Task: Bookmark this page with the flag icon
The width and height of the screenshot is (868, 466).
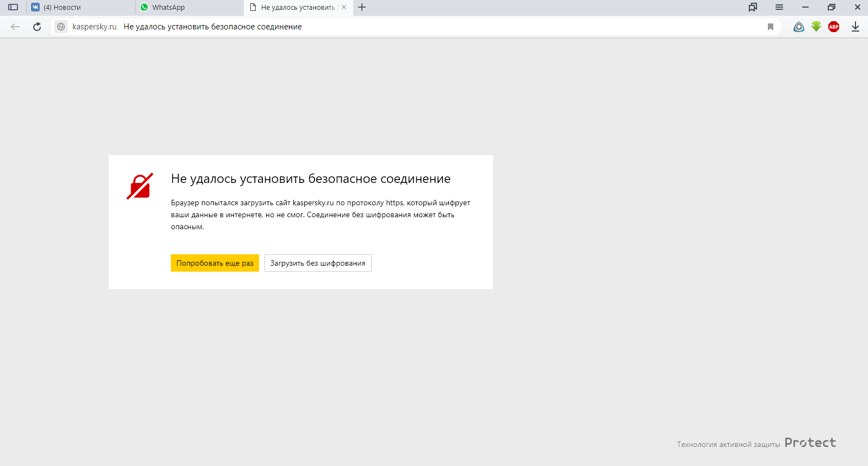Action: (771, 27)
